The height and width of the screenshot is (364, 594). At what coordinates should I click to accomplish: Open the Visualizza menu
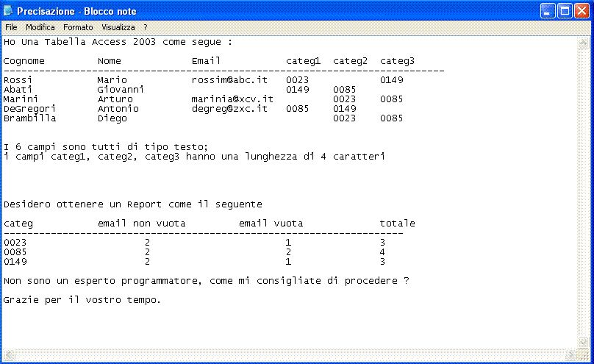pyautogui.click(x=118, y=27)
